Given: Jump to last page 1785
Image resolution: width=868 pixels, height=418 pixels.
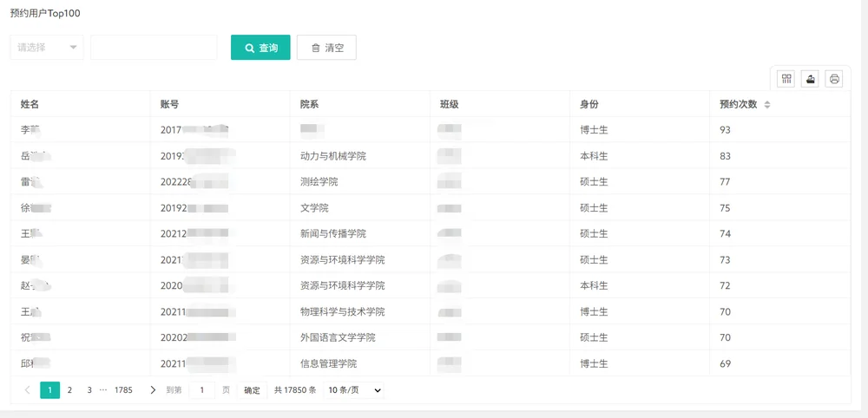Looking at the screenshot, I should (123, 389).
